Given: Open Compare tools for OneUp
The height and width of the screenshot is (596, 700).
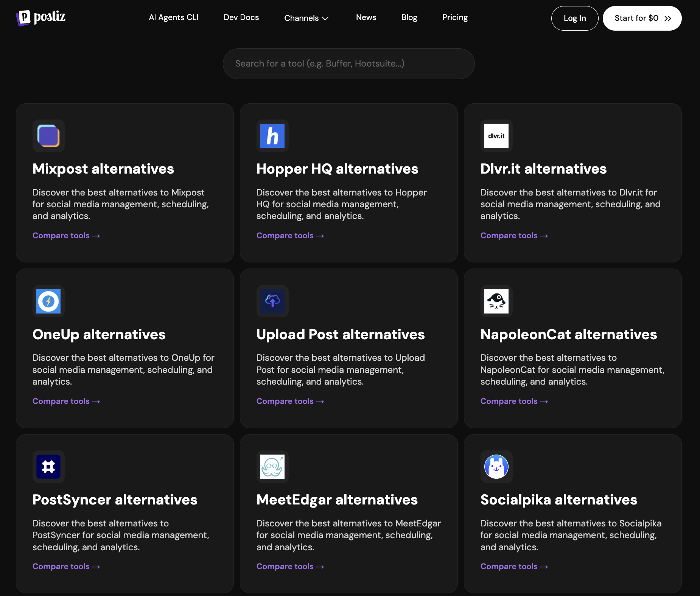Looking at the screenshot, I should pos(66,401).
